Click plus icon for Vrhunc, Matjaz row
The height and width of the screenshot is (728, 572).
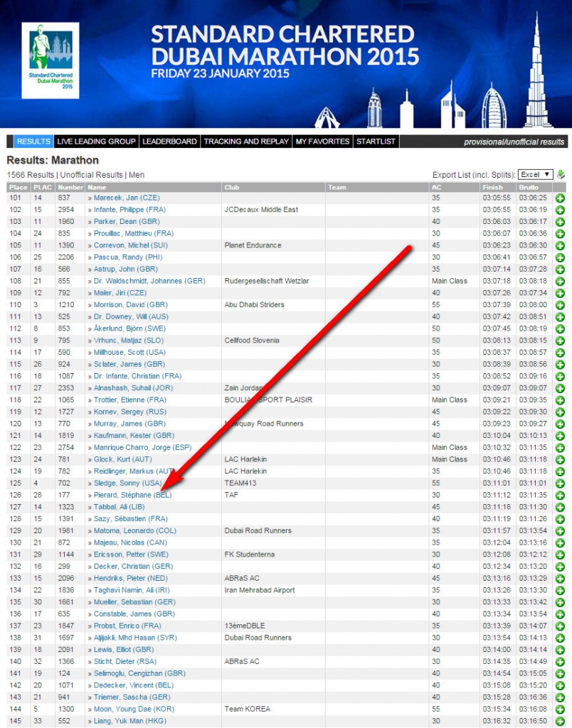point(560,341)
